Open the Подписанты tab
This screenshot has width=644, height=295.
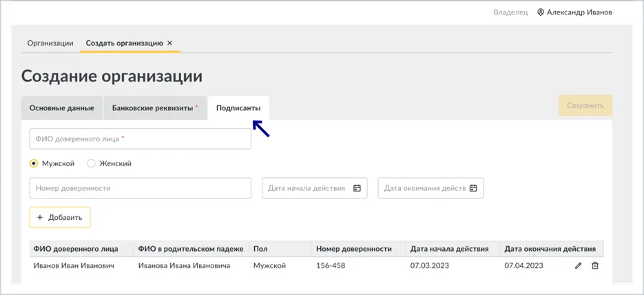(x=238, y=108)
